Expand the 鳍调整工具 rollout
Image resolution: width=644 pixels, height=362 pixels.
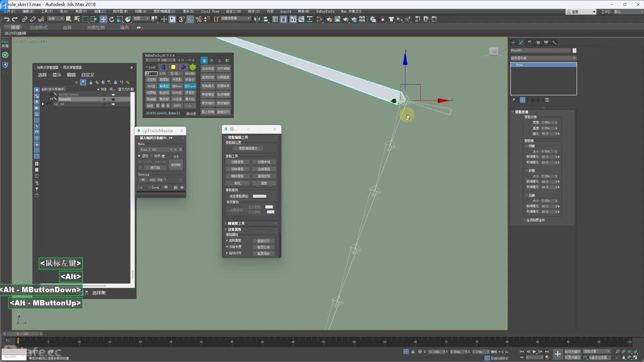pos(236,223)
